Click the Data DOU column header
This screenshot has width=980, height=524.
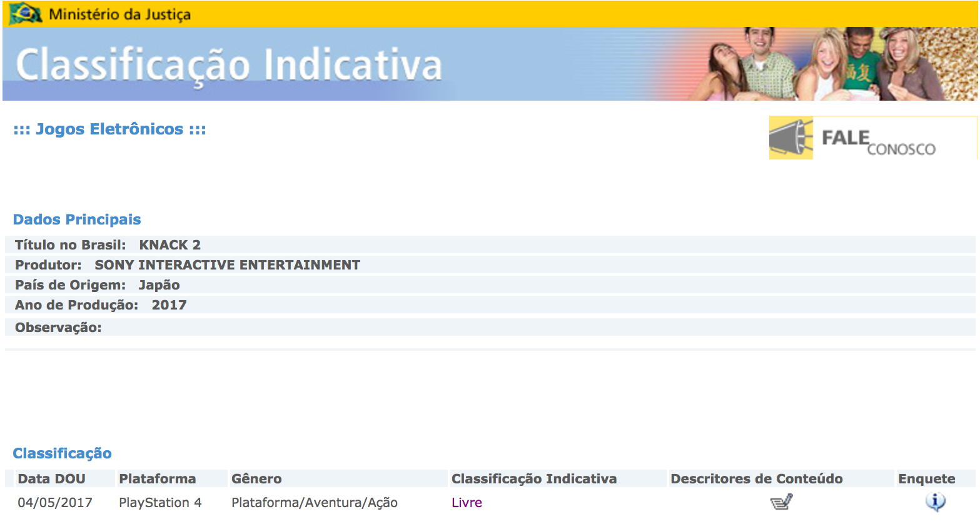click(x=51, y=479)
